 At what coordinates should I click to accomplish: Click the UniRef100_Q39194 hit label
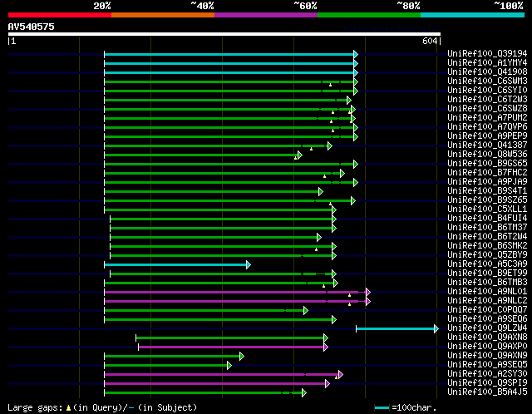pos(487,53)
